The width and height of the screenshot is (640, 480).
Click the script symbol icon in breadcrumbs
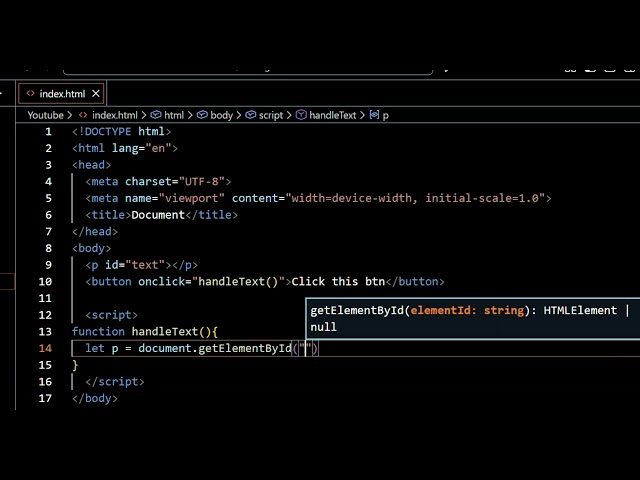[x=251, y=115]
